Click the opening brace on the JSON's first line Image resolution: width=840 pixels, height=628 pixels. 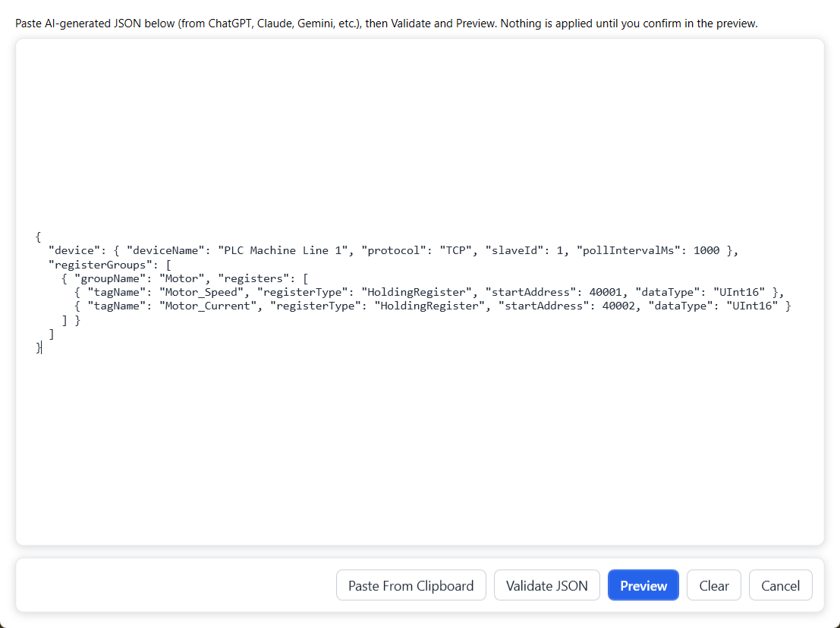coord(38,237)
